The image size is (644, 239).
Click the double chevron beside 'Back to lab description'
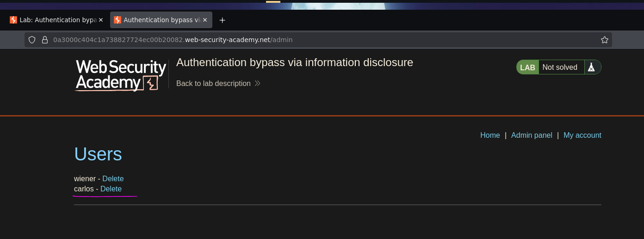[x=258, y=83]
